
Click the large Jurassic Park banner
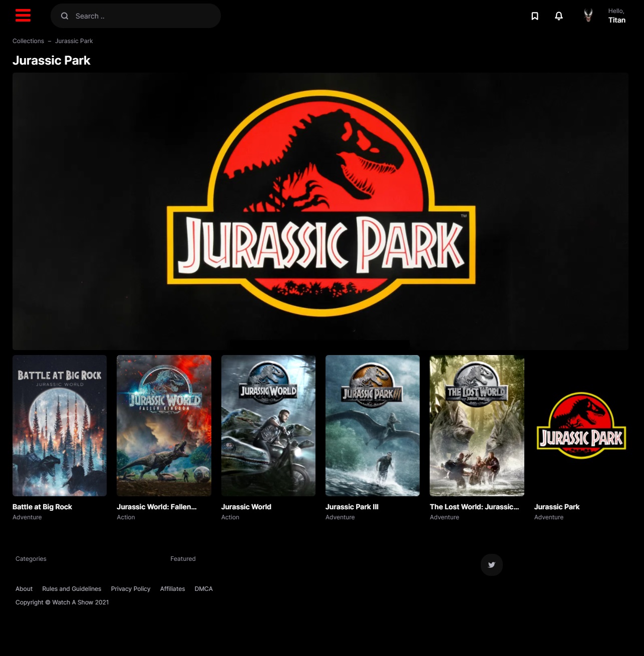[x=320, y=211]
